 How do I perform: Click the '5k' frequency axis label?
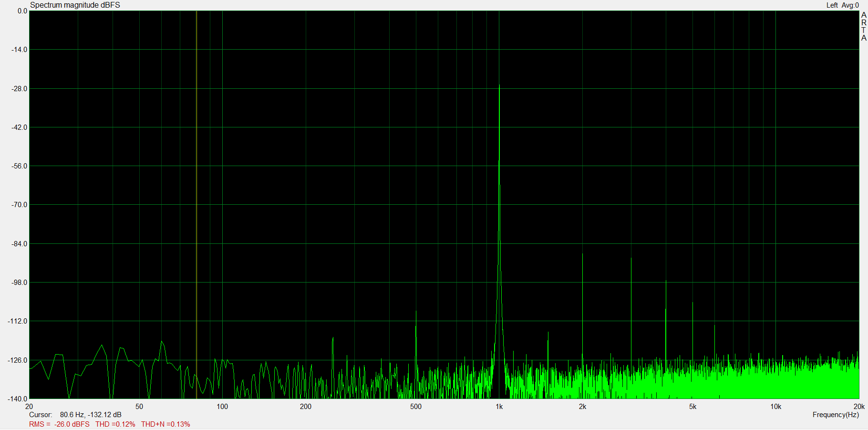pyautogui.click(x=692, y=407)
